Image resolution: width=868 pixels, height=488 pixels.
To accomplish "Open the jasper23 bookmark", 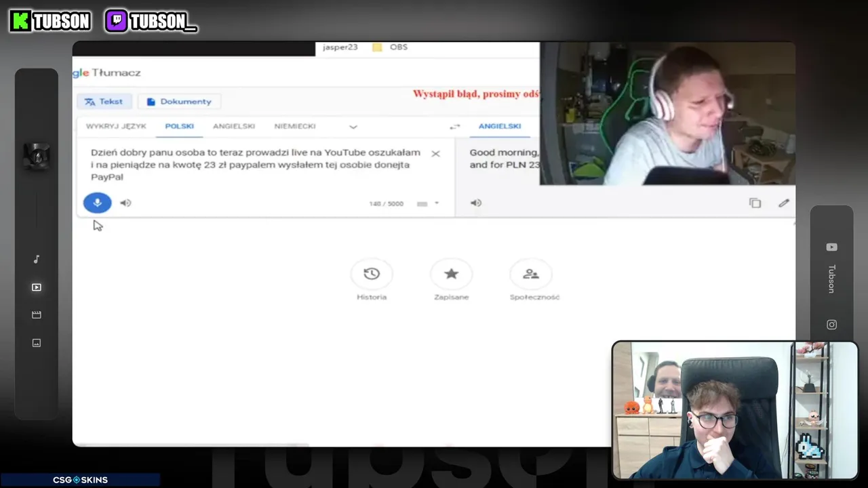I will (340, 47).
